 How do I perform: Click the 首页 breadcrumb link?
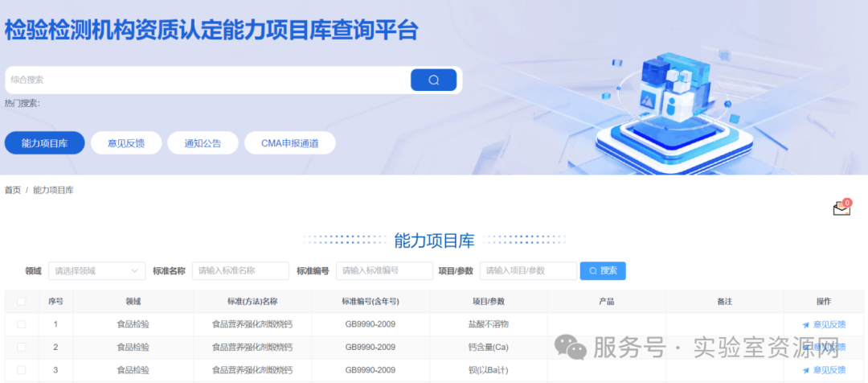(13, 190)
